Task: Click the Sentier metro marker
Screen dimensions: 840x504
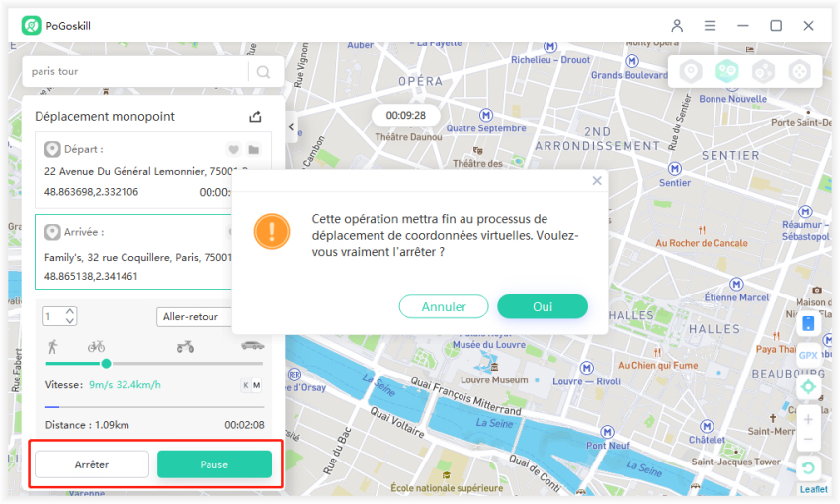Action: point(675,169)
